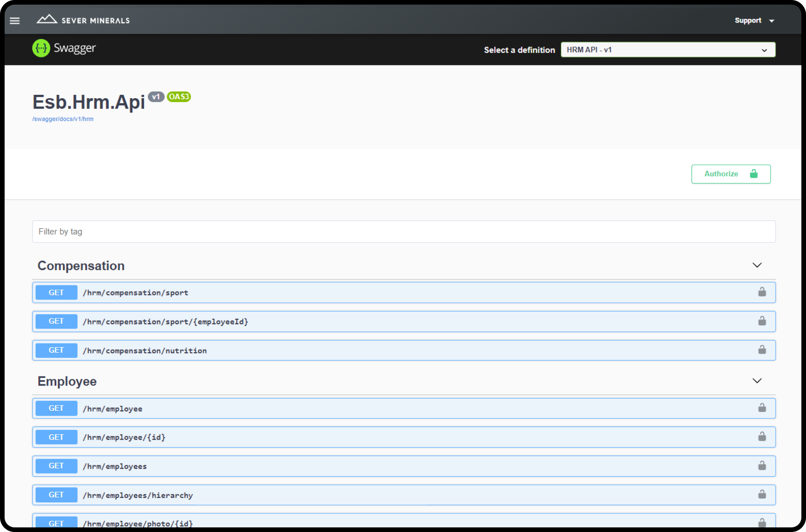Open the hamburger navigation menu
806x532 pixels.
coord(15,21)
